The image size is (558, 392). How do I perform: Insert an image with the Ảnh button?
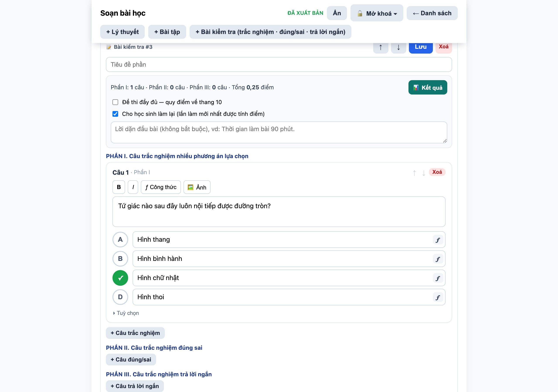[x=197, y=187]
